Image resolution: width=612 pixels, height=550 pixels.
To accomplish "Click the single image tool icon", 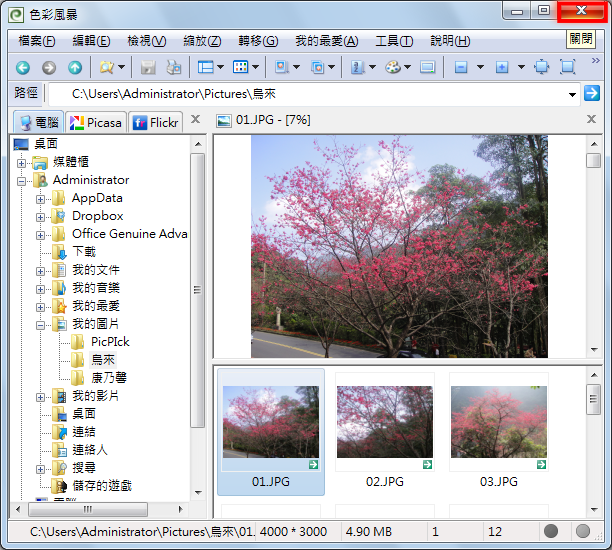I will coord(282,67).
